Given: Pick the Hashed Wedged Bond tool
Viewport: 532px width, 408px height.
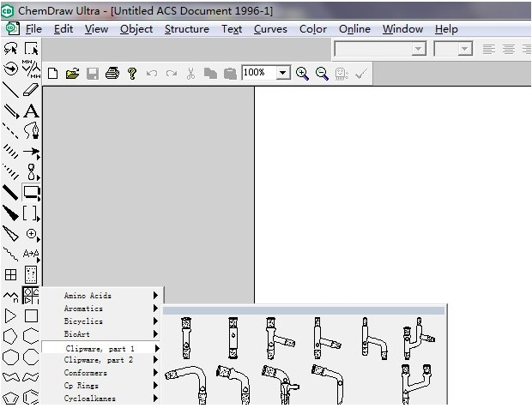Looking at the screenshot, I should click(11, 171).
